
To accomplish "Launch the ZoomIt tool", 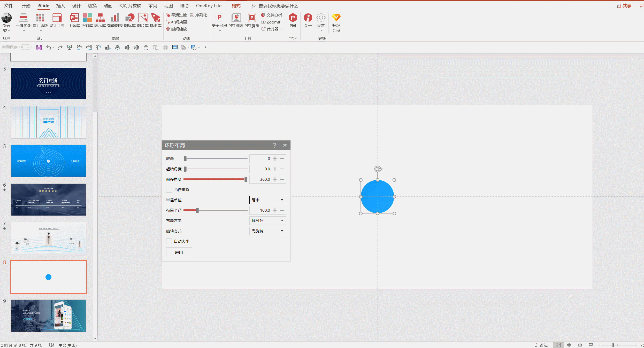I will [271, 22].
